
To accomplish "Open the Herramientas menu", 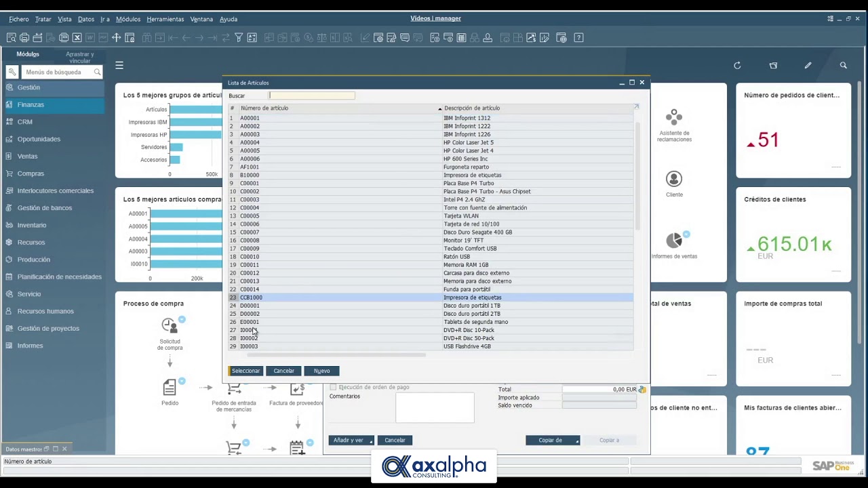I will pos(165,19).
